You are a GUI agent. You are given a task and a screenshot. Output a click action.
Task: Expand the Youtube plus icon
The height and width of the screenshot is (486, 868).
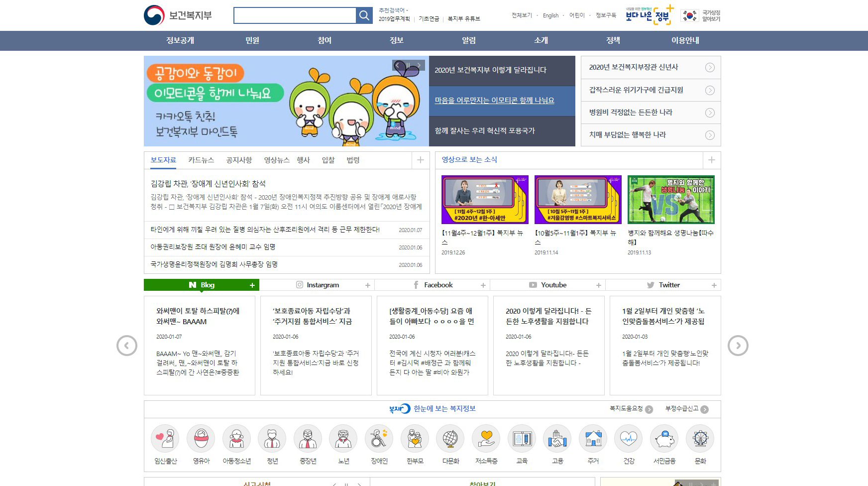click(599, 285)
